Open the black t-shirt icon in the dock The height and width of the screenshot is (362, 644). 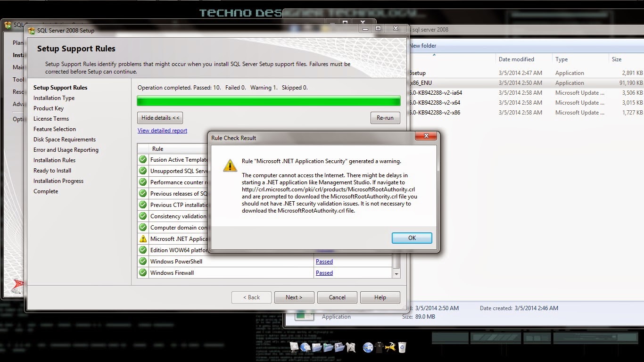point(380,348)
